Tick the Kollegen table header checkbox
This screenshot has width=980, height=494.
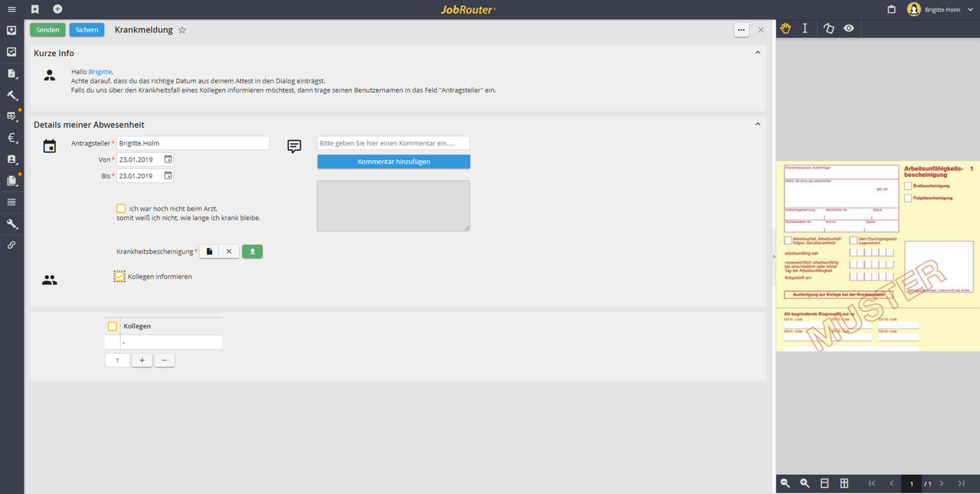(x=113, y=326)
